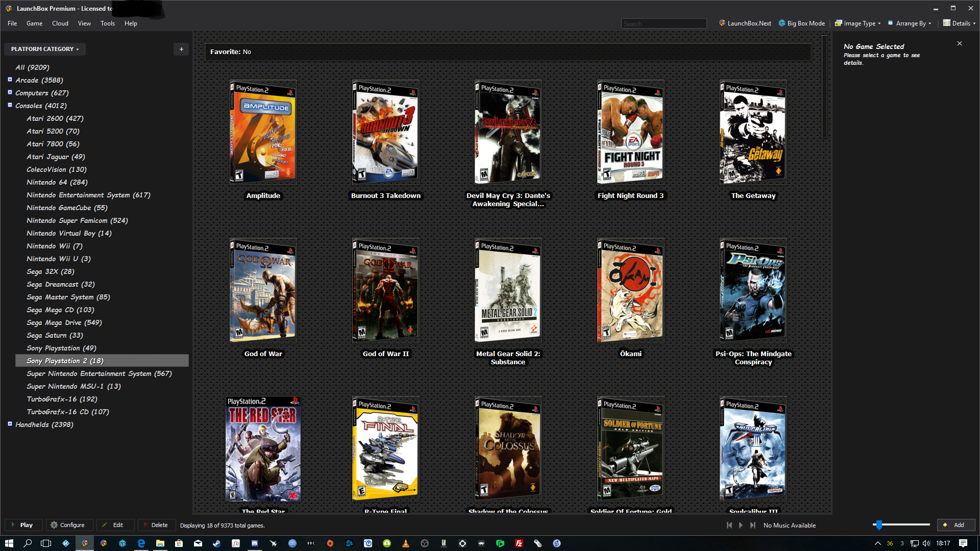
Task: Focus the Search field
Action: pos(664,23)
